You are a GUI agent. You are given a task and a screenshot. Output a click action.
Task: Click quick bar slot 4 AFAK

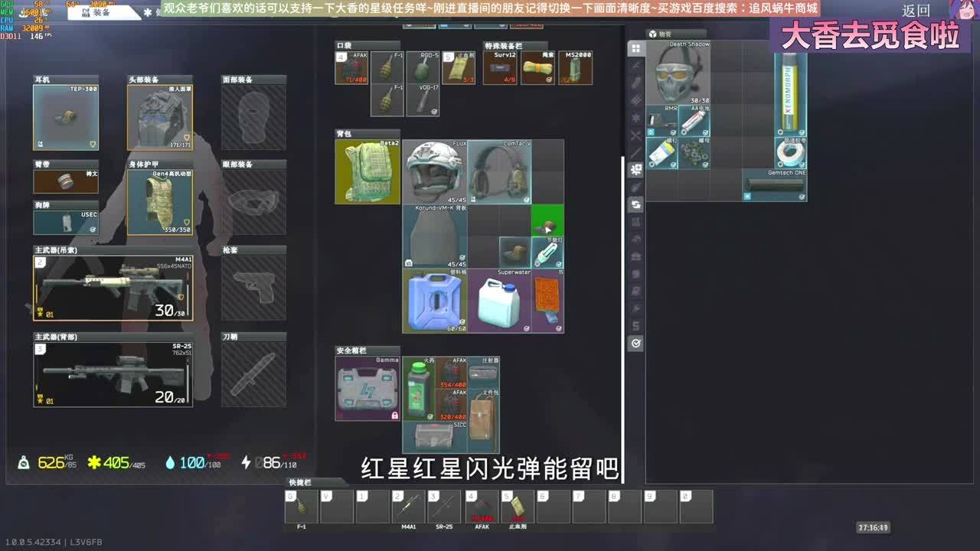[482, 507]
